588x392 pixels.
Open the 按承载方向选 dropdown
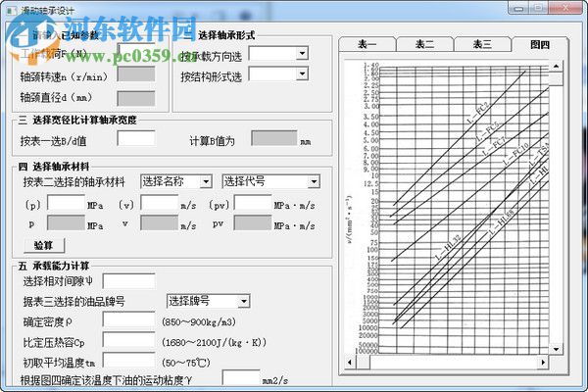302,53
